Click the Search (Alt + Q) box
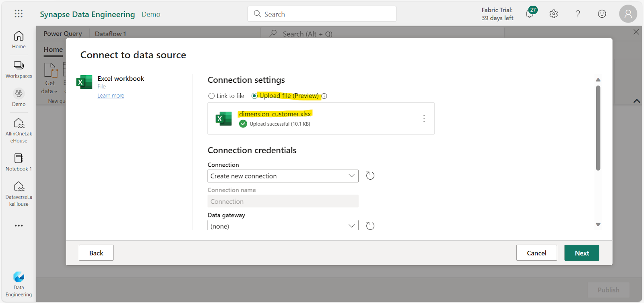 pos(382,34)
